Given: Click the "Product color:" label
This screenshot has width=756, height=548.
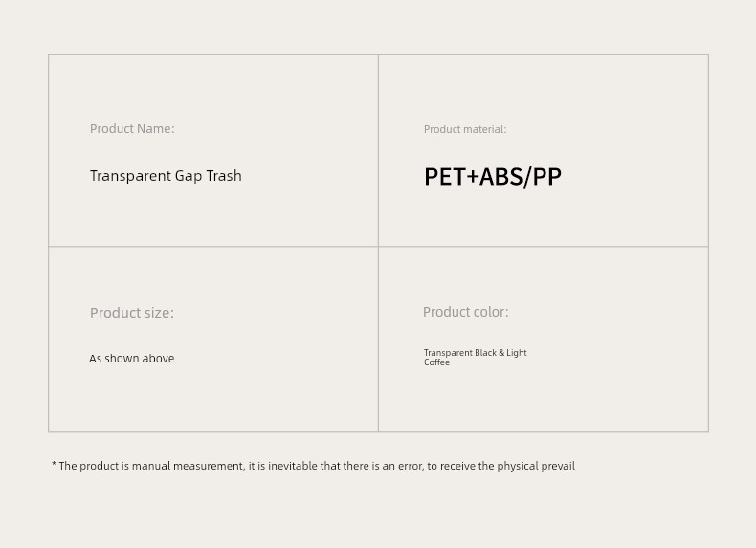Looking at the screenshot, I should click(x=466, y=312).
